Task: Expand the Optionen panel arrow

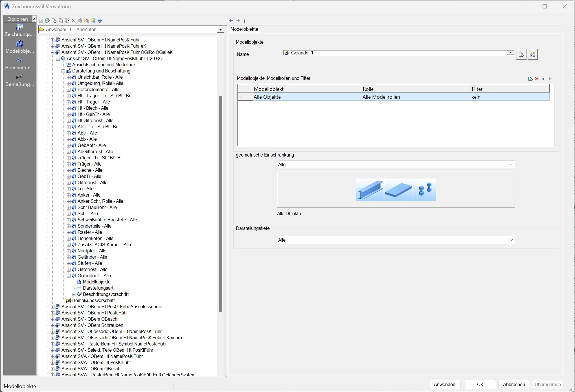Action: pyautogui.click(x=34, y=19)
